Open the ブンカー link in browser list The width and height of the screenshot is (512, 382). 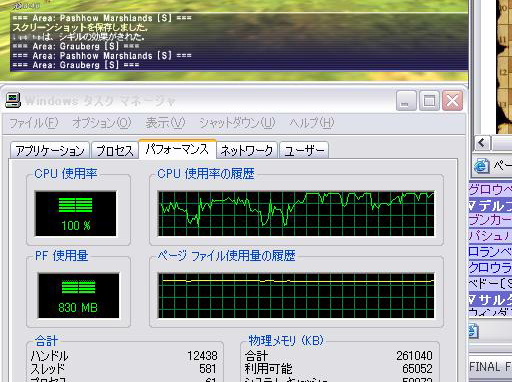490,220
